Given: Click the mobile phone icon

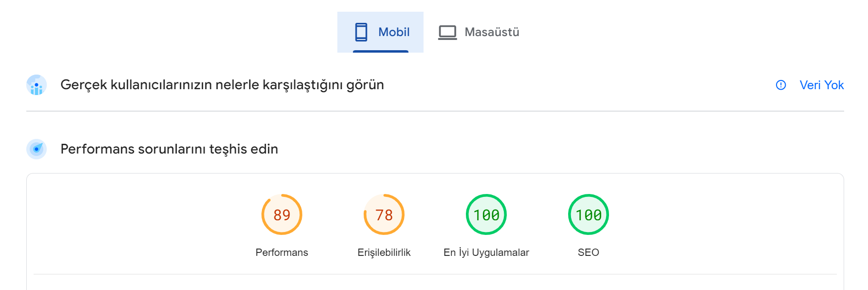Looking at the screenshot, I should pyautogui.click(x=361, y=32).
